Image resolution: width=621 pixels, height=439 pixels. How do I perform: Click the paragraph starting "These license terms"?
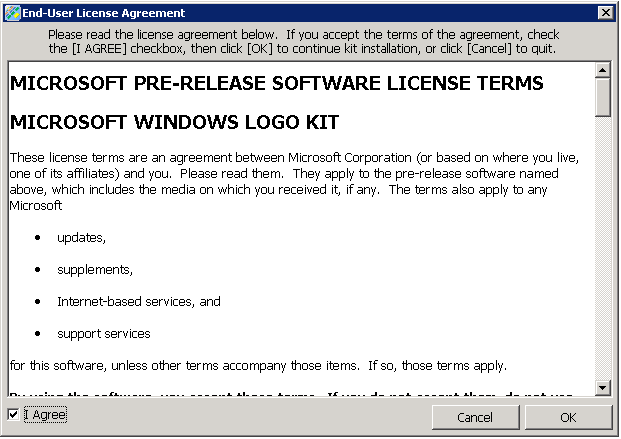pyautogui.click(x=295, y=181)
